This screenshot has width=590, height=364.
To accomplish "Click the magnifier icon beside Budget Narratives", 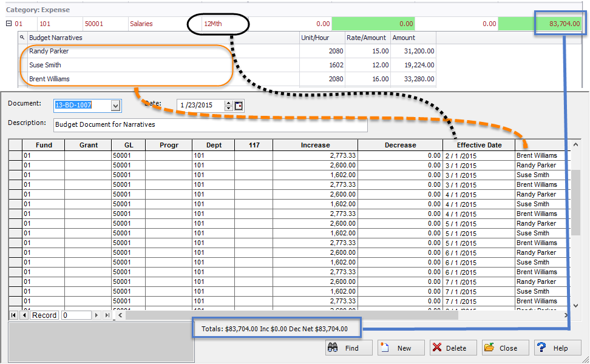I will [22, 38].
